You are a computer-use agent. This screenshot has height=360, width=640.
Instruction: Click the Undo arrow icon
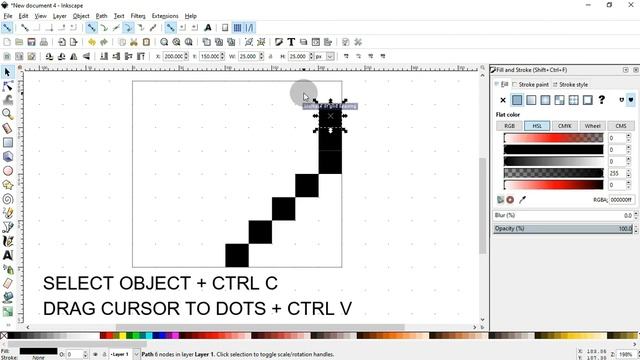92,42
